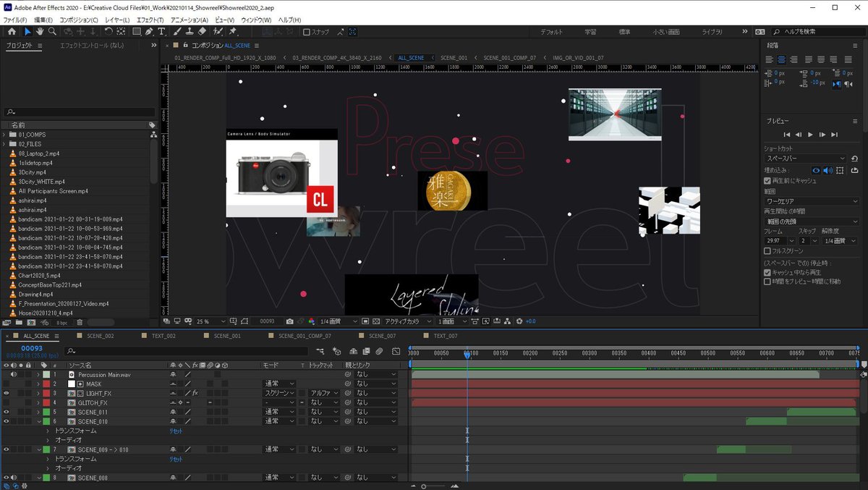The height and width of the screenshot is (490, 868).
Task: Select the Rotation tool
Action: pyautogui.click(x=109, y=32)
